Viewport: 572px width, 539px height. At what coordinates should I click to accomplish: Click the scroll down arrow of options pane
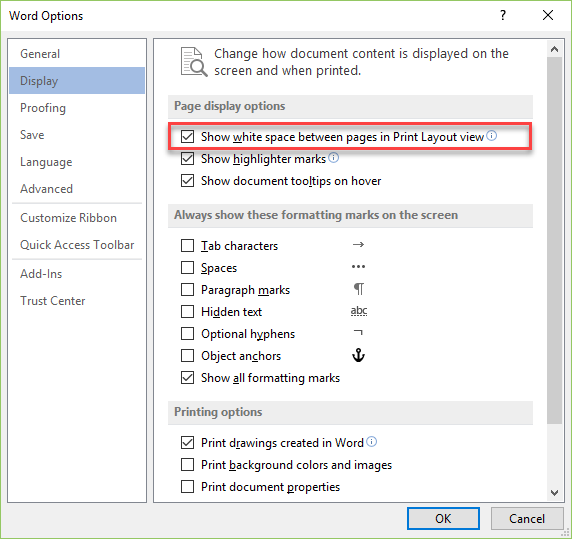(554, 493)
